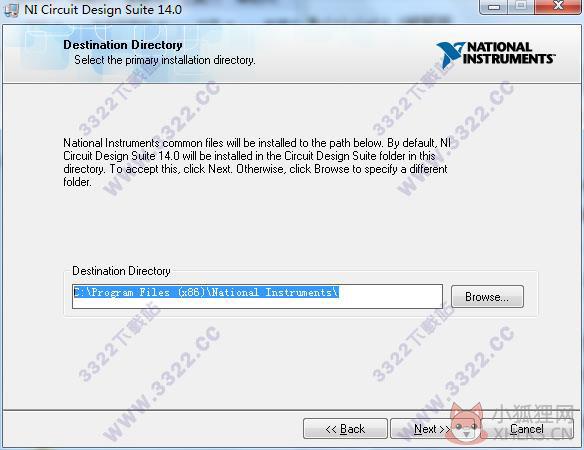
Task: Click the bold Destination Directory header
Action: 123,45
